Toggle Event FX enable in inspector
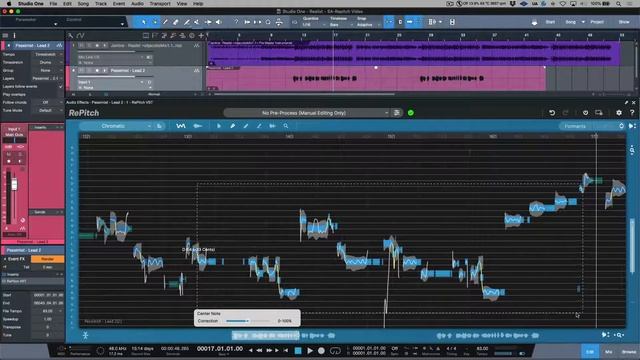 [5, 259]
